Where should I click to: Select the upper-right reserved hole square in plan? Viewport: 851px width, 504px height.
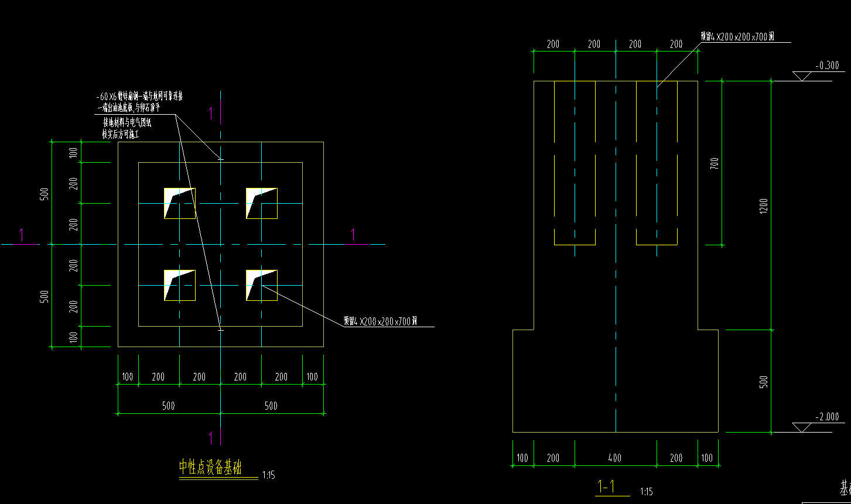[261, 203]
